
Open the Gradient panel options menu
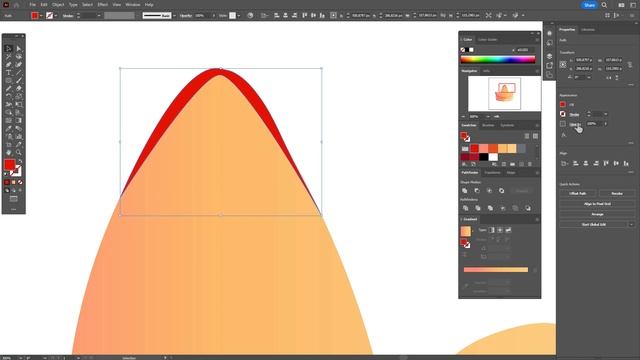pyautogui.click(x=537, y=220)
